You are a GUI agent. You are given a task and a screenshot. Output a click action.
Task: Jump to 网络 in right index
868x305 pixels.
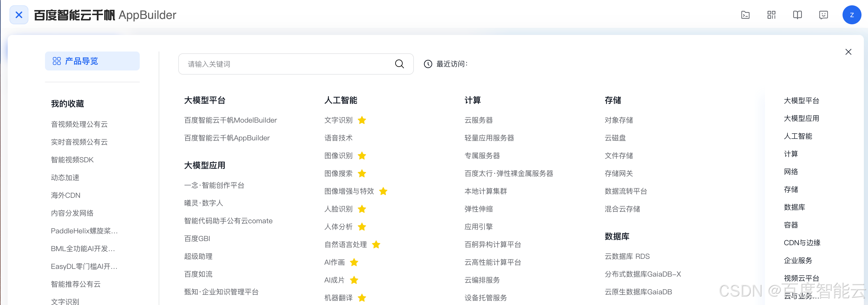(791, 171)
